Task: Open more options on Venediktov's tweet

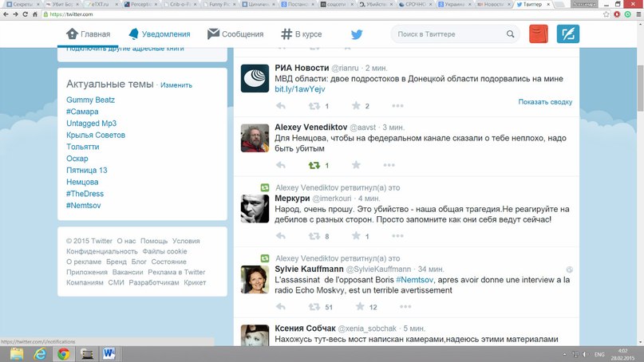Action: (389, 165)
